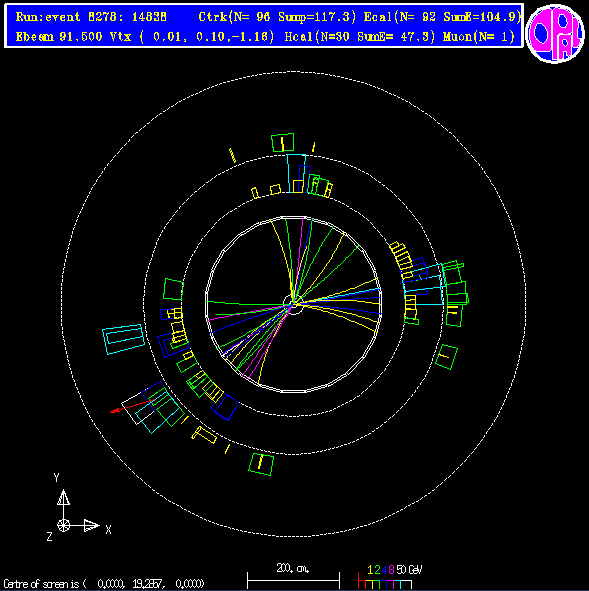Click the Centre of screen coordinates text
The image size is (589, 591).
(x=104, y=584)
